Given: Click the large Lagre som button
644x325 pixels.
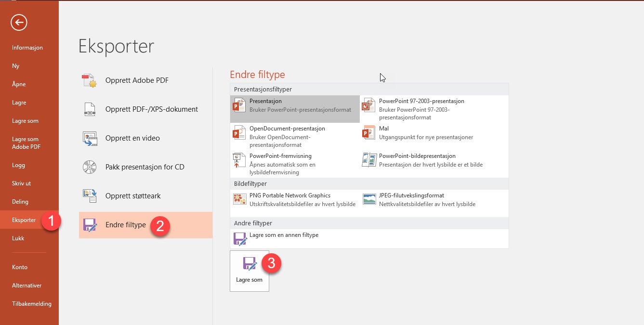Looking at the screenshot, I should pyautogui.click(x=250, y=271).
